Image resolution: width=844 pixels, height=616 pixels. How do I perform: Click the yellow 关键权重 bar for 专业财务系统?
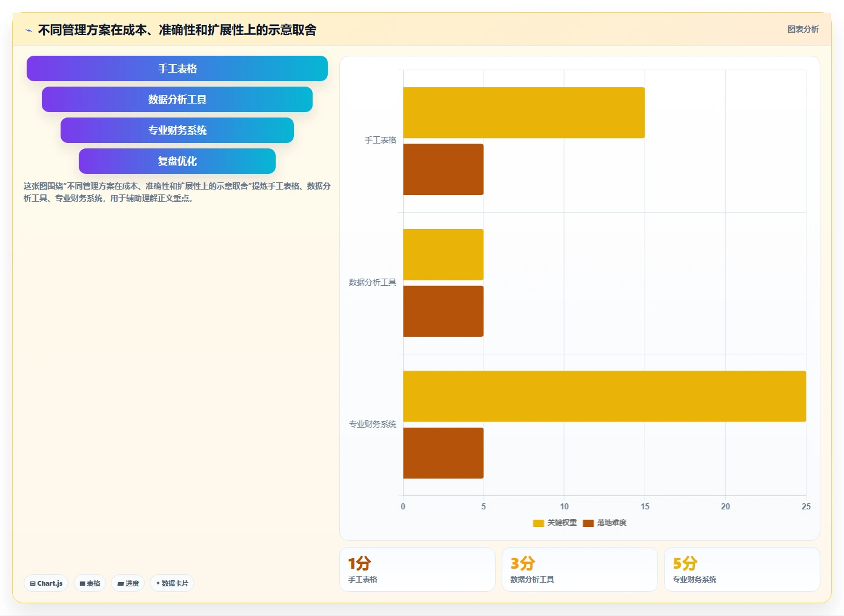pos(605,396)
